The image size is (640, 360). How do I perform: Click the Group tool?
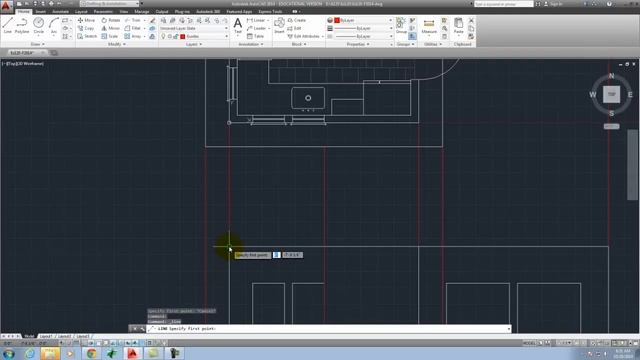pos(401,25)
